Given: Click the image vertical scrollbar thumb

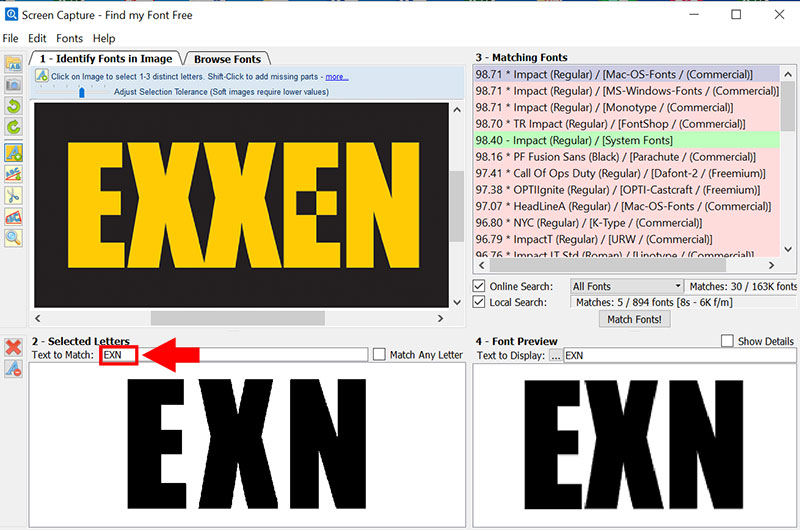Looking at the screenshot, I should 457,206.
